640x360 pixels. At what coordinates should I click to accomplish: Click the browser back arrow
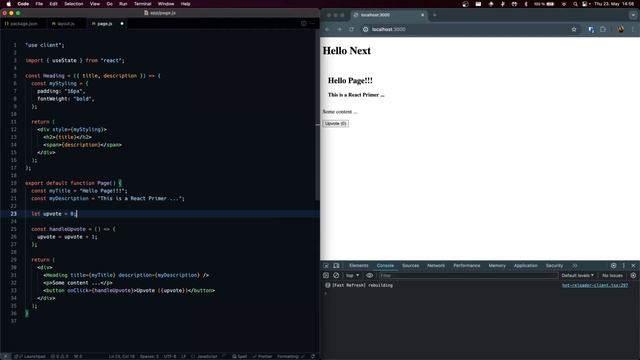point(327,29)
